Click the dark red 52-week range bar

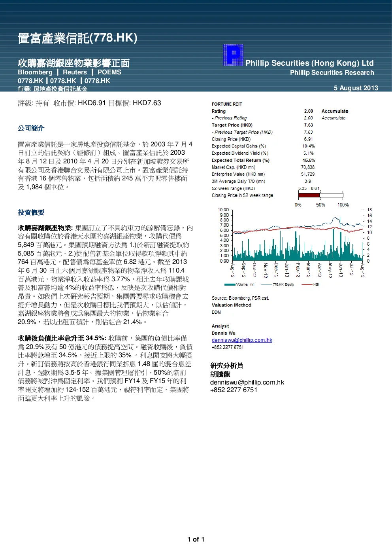309,195
